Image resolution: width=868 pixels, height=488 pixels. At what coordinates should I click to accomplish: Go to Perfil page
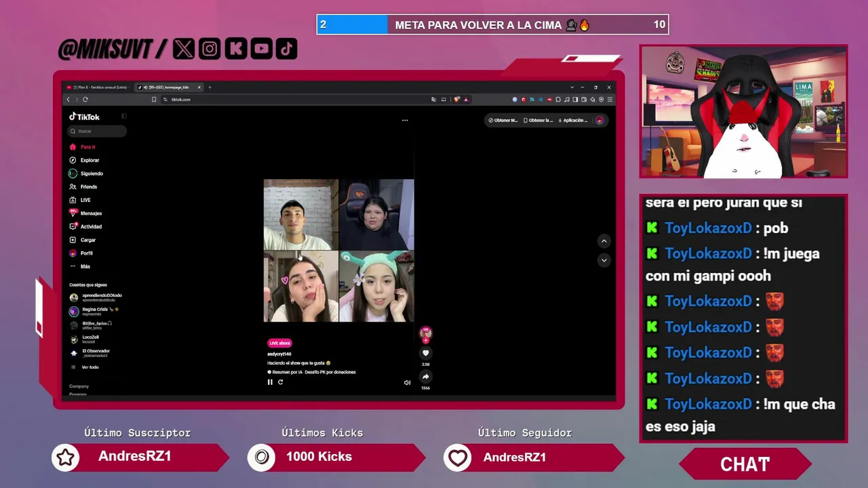tap(81, 253)
